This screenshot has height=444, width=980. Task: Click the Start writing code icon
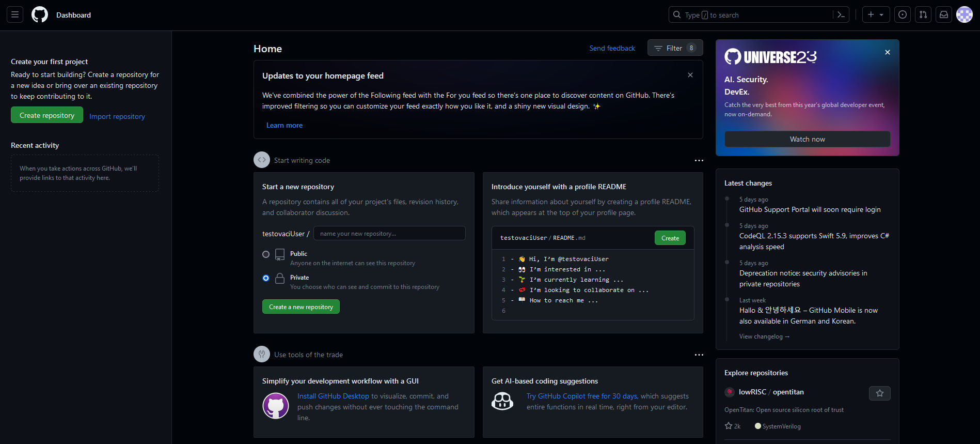pos(262,160)
